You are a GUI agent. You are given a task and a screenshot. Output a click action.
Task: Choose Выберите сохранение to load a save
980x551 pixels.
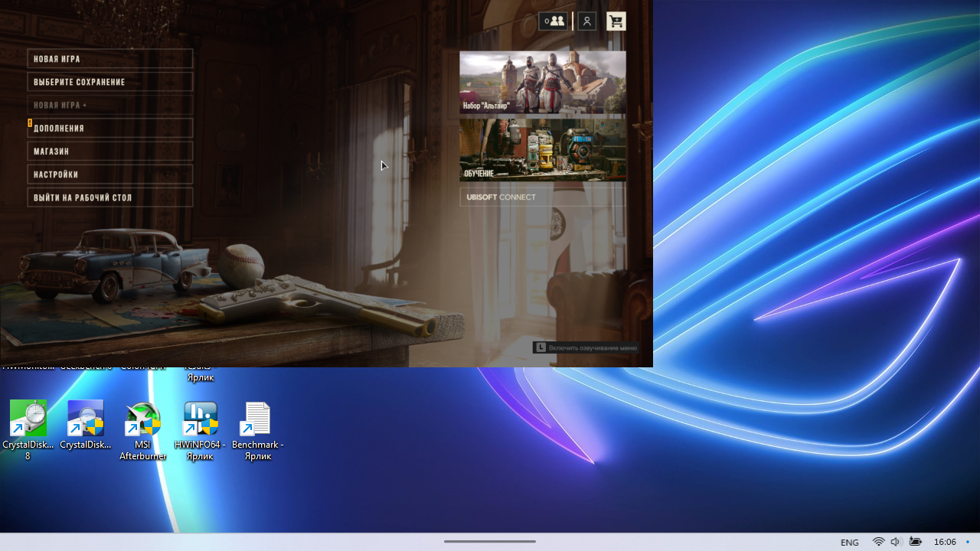pyautogui.click(x=110, y=82)
